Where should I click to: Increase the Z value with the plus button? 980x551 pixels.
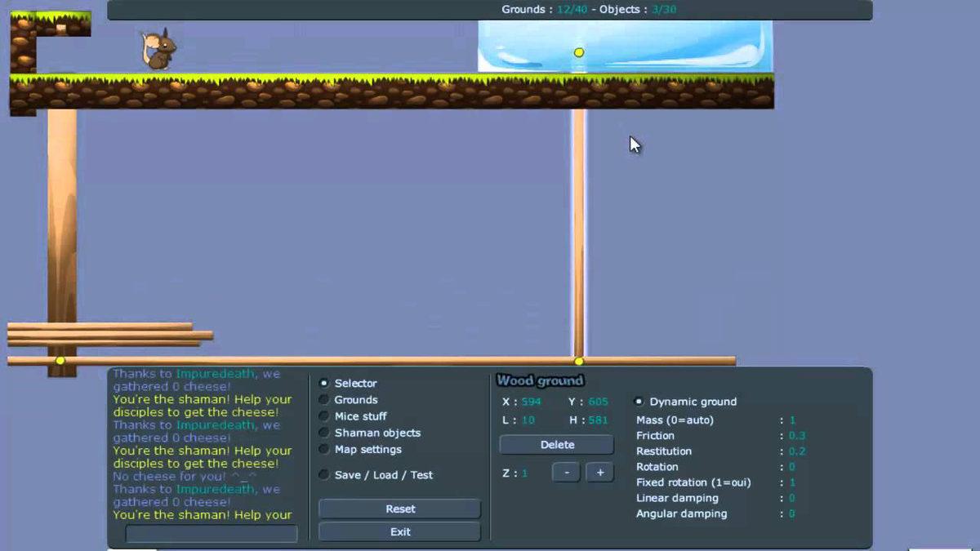point(599,473)
